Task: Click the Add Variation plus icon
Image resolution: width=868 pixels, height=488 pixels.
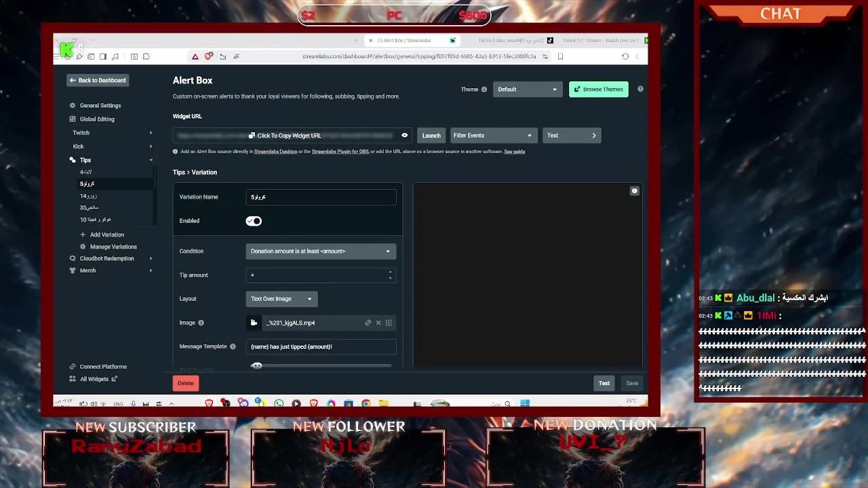Action: (x=83, y=235)
